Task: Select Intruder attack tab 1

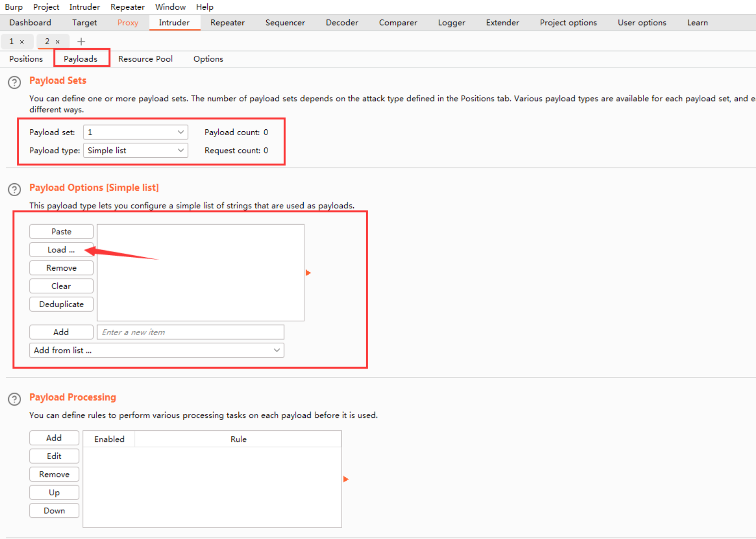Action: coord(12,41)
